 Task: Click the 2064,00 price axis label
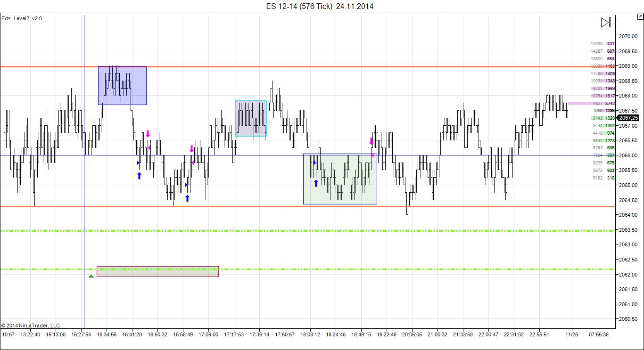[x=628, y=215]
